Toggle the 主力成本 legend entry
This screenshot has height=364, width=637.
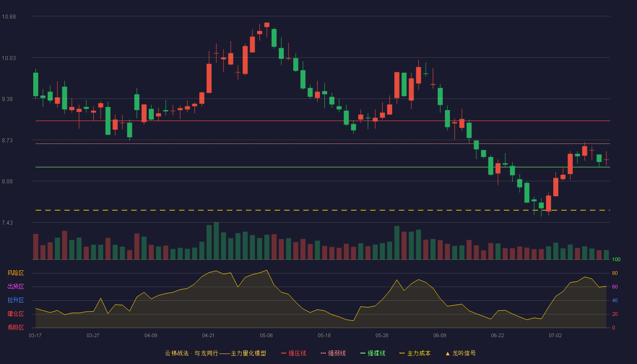click(415, 353)
